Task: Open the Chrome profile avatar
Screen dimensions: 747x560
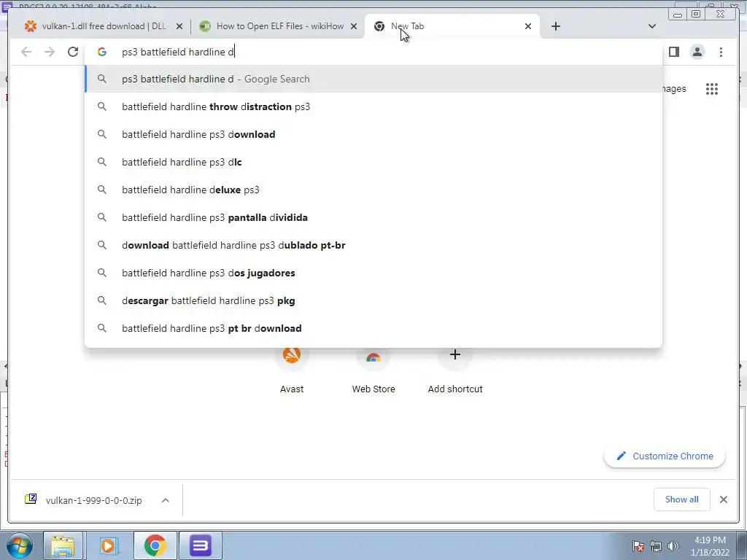Action: (x=697, y=52)
